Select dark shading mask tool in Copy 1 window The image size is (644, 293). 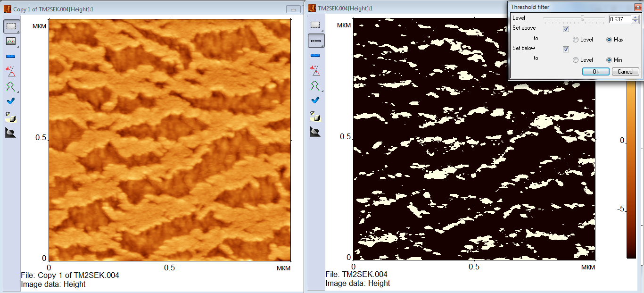tap(11, 133)
